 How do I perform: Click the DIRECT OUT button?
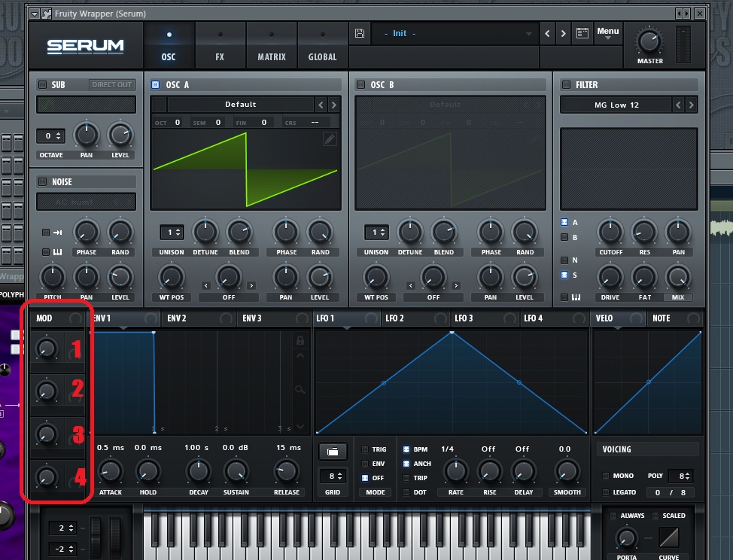point(111,84)
